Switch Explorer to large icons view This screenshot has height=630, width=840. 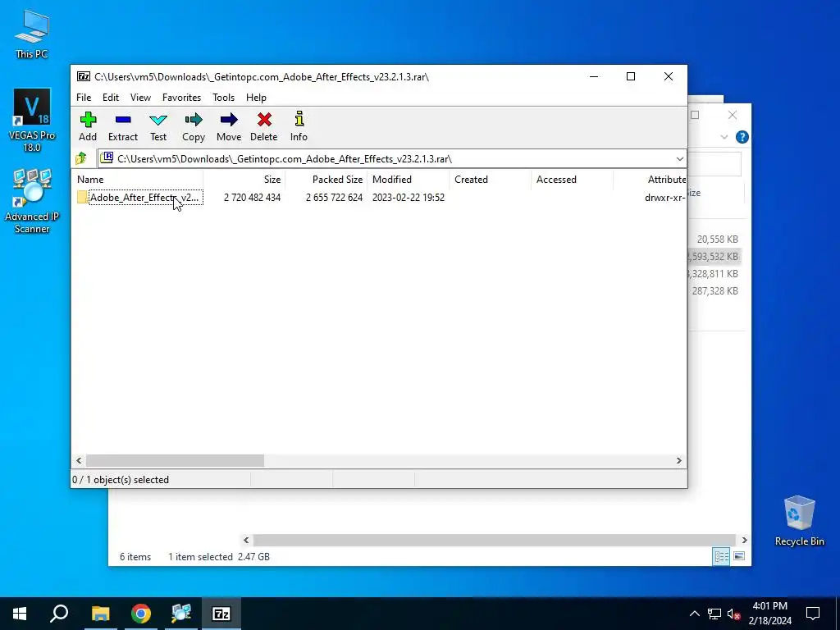pyautogui.click(x=739, y=556)
